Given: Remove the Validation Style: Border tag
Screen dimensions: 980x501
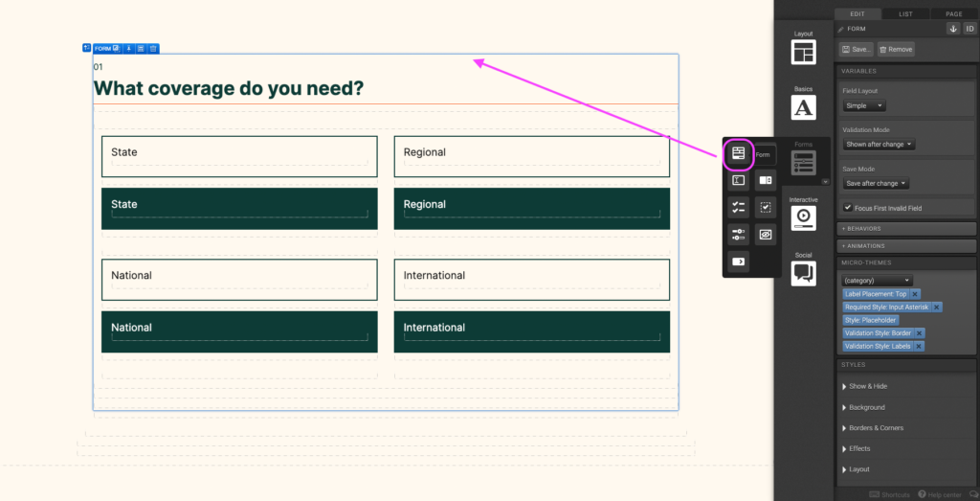Looking at the screenshot, I should pos(919,333).
